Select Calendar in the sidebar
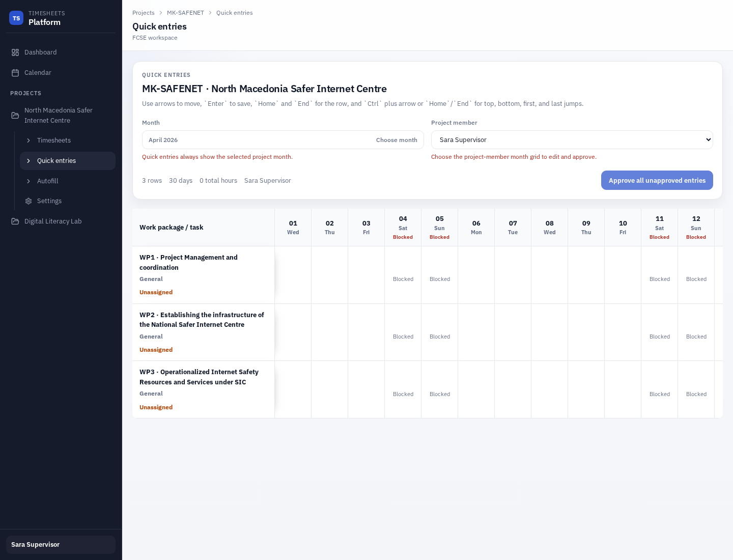Viewport: 733px width, 560px height. pos(38,72)
